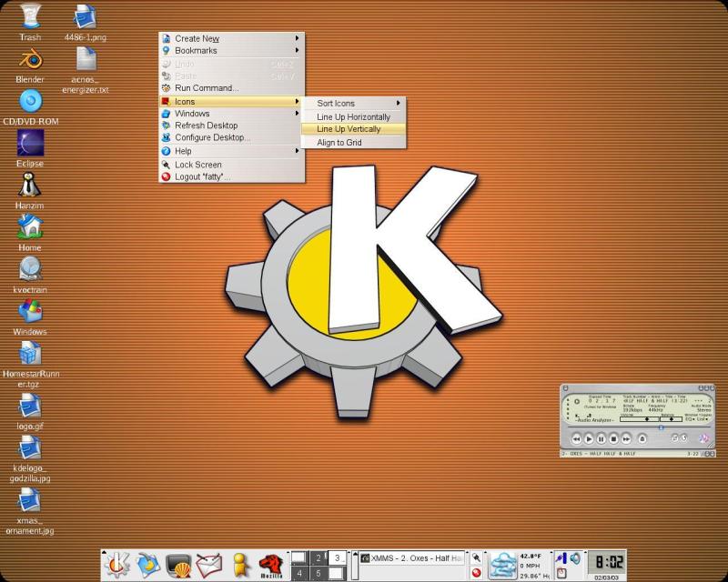Pause playback in XMMS

click(x=602, y=438)
